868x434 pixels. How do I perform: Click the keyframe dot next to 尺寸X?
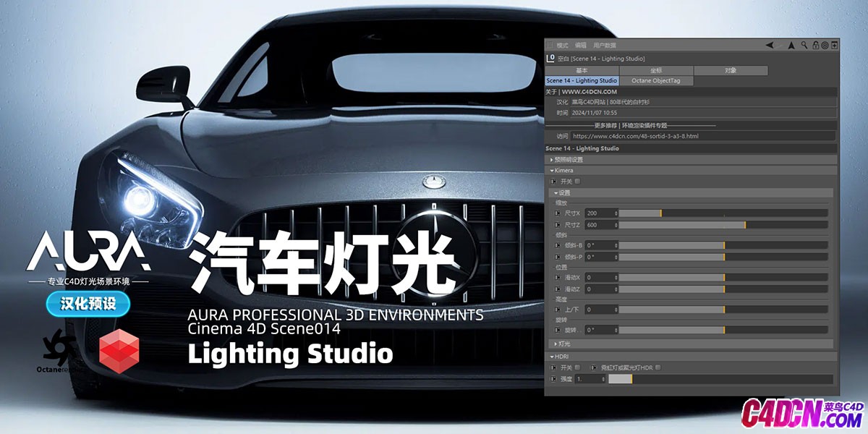click(558, 213)
